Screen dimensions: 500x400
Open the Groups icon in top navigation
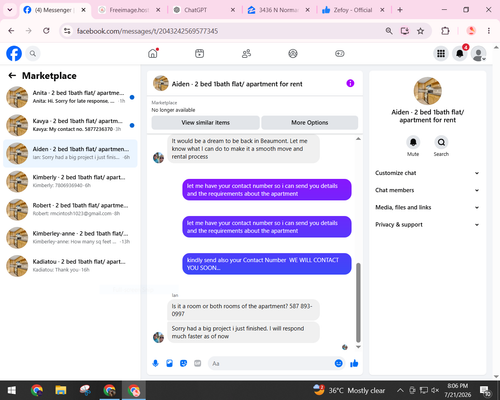click(x=293, y=53)
